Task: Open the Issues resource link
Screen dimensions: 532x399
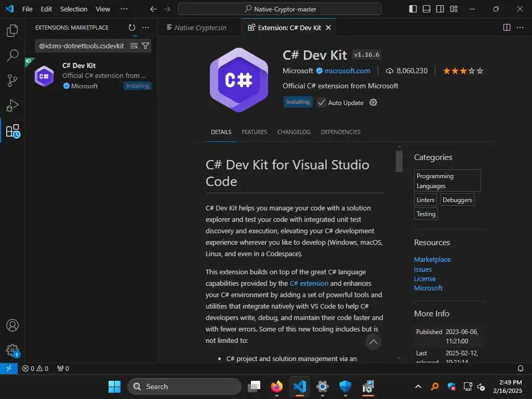Action: 423,270
